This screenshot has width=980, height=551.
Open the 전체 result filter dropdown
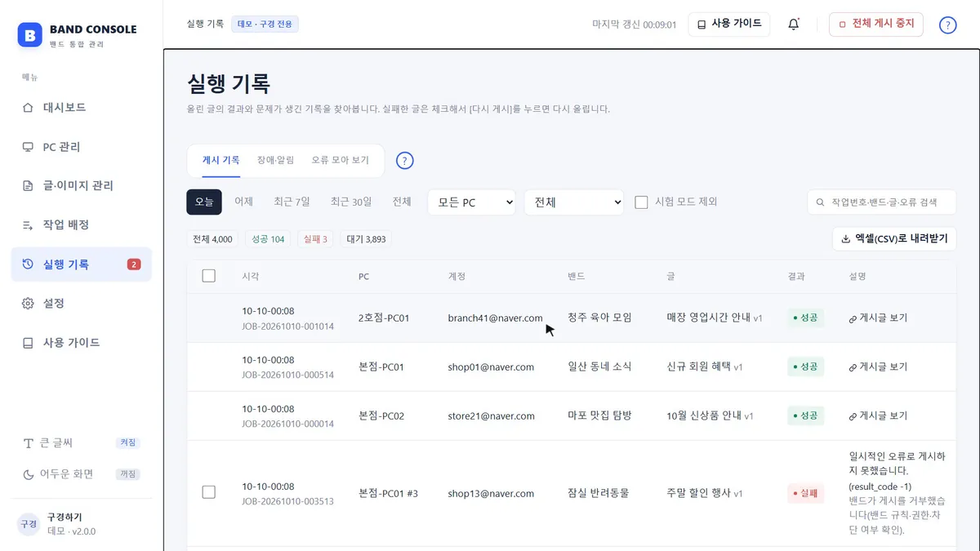point(574,202)
